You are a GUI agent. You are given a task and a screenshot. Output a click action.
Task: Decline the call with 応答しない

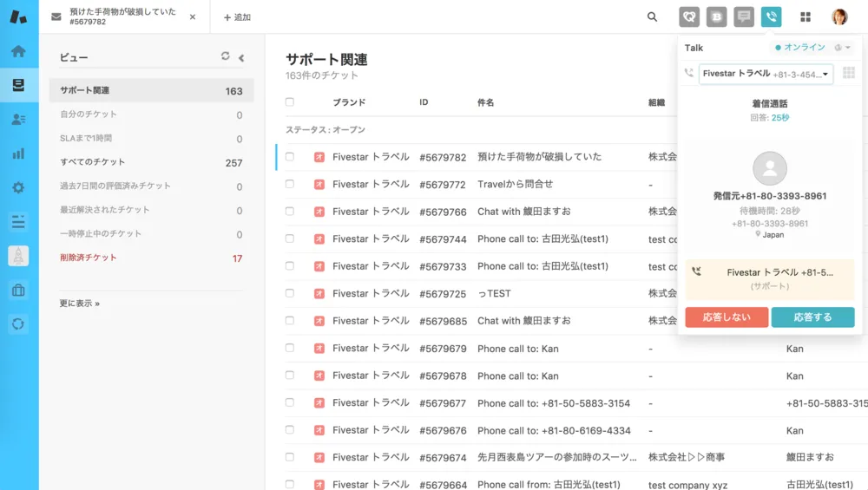727,317
